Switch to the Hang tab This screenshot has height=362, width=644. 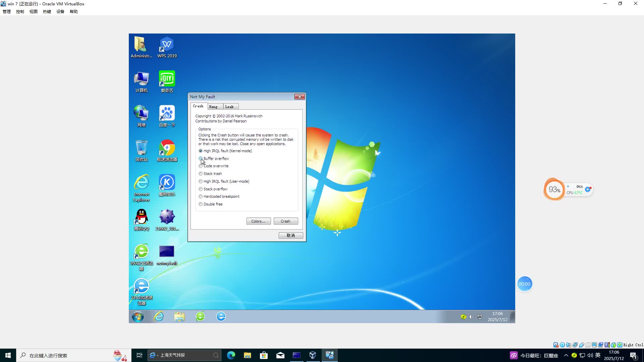pyautogui.click(x=214, y=106)
